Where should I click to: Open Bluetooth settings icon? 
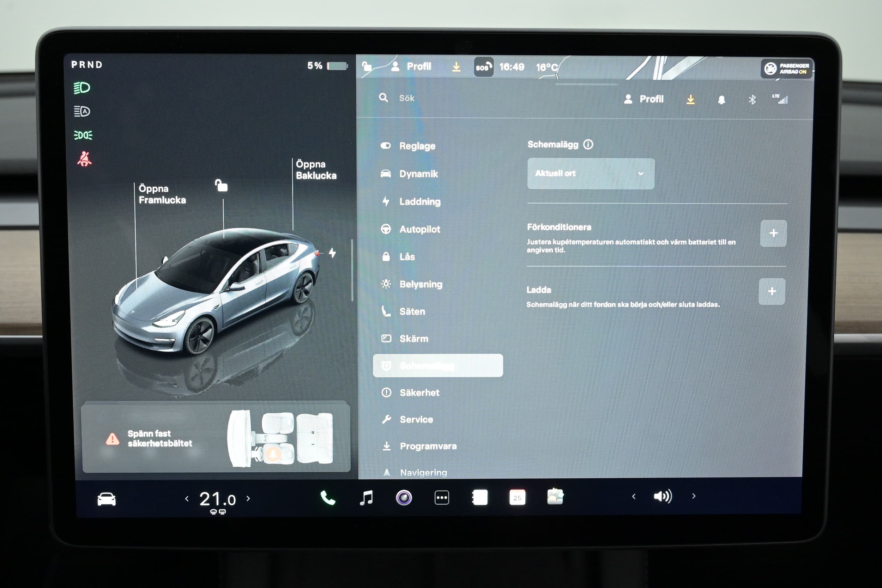coord(752,99)
